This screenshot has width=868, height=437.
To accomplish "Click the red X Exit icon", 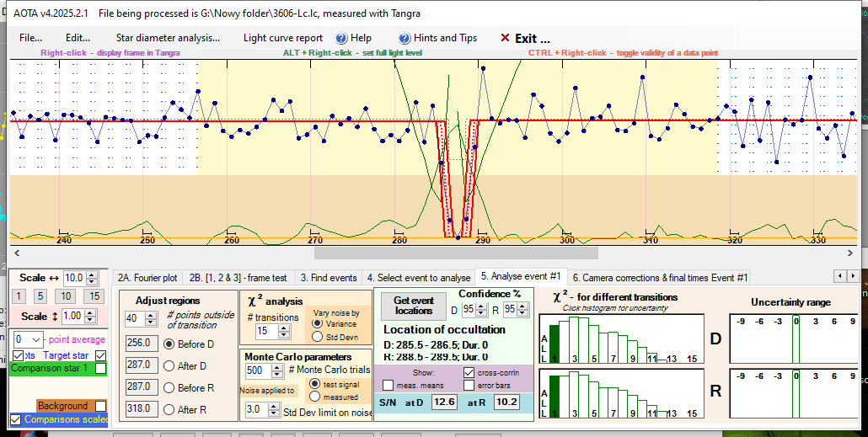I will [504, 38].
